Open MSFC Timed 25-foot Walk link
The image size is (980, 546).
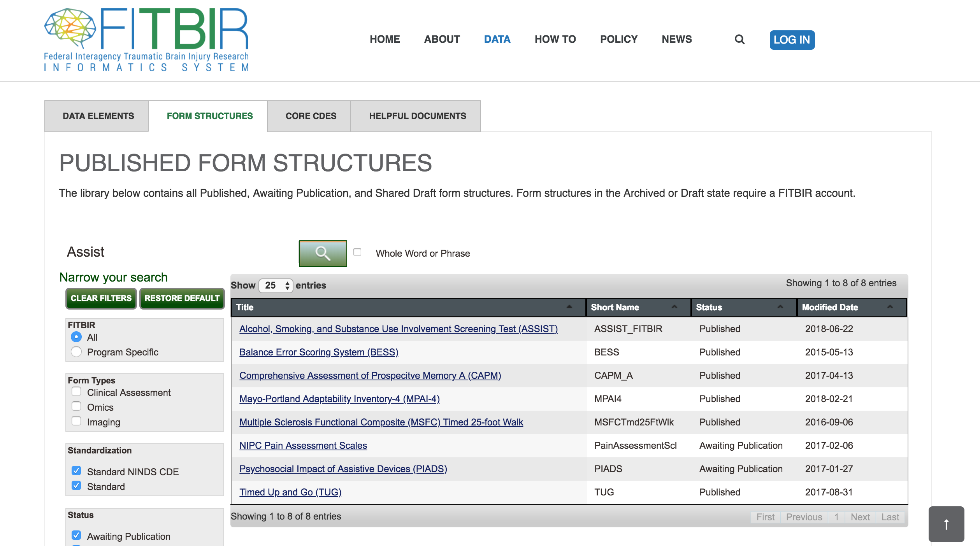coord(381,422)
